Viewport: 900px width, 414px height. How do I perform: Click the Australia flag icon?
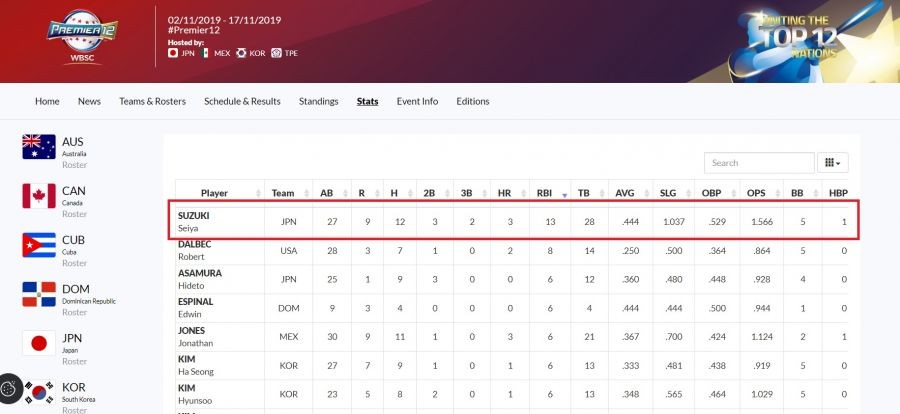pos(38,147)
